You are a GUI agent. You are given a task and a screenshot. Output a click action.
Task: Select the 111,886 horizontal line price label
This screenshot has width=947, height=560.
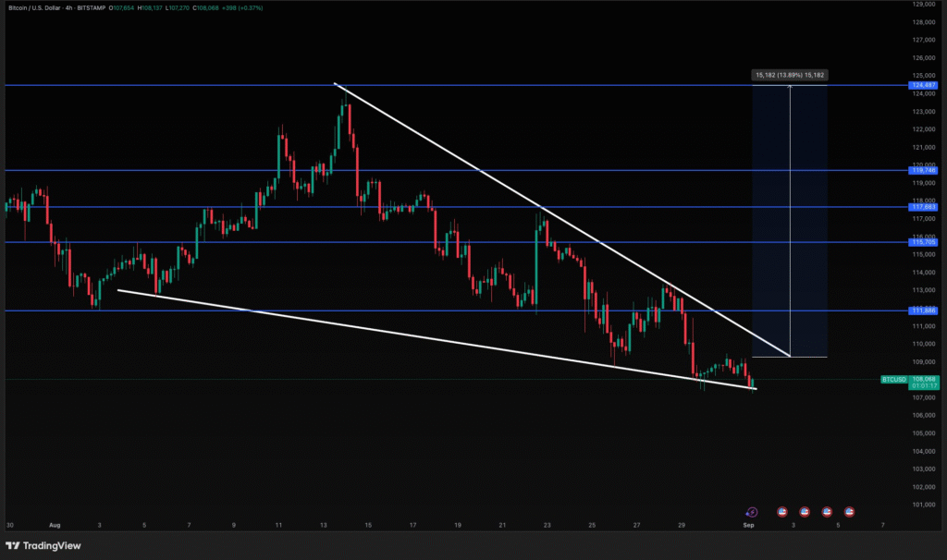[924, 310]
